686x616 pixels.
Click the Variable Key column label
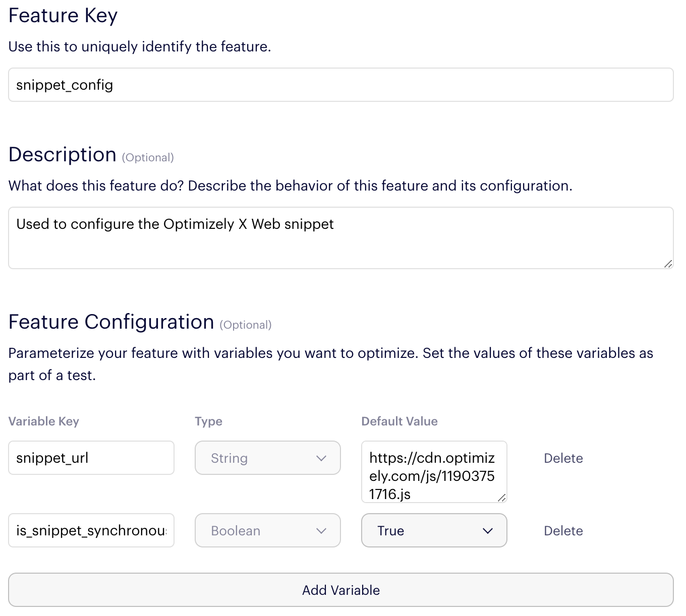coord(44,421)
